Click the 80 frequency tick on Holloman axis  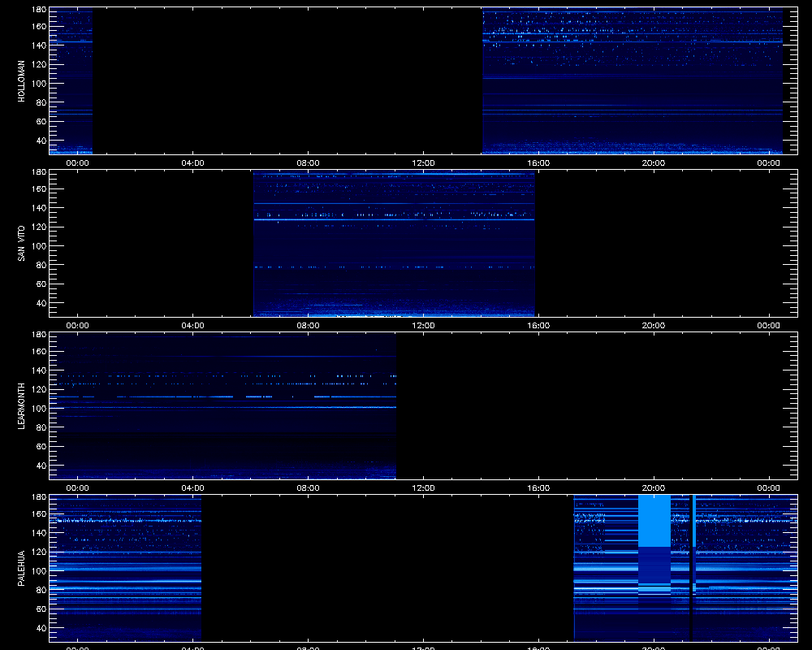41,102
